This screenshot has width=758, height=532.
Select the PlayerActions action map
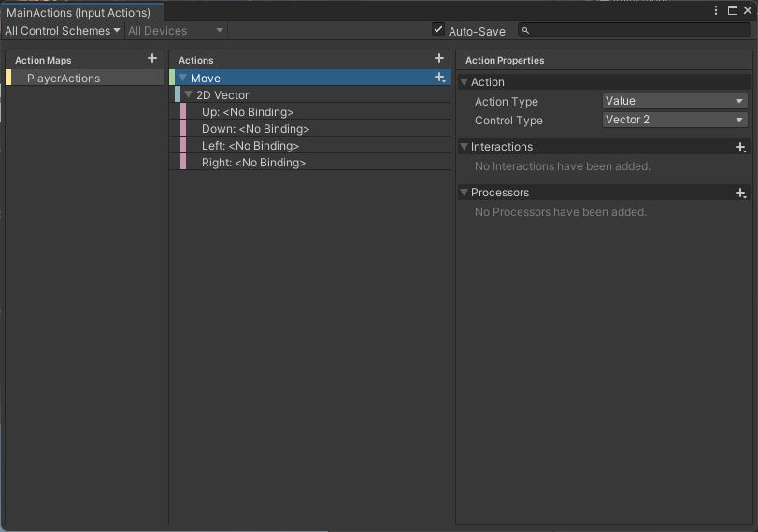(85, 78)
